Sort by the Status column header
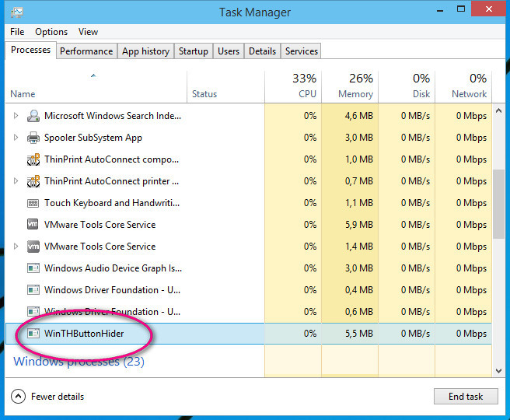 click(226, 87)
